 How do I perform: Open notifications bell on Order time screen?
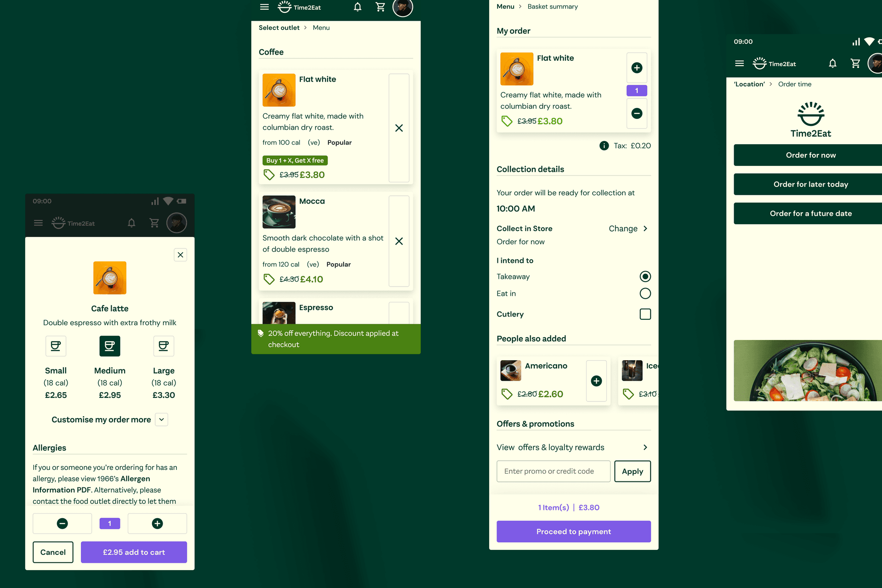tap(832, 63)
